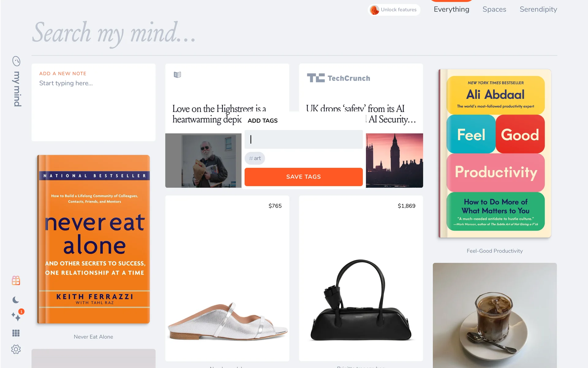
Task: Open settings with the gear icon
Action: 16,349
